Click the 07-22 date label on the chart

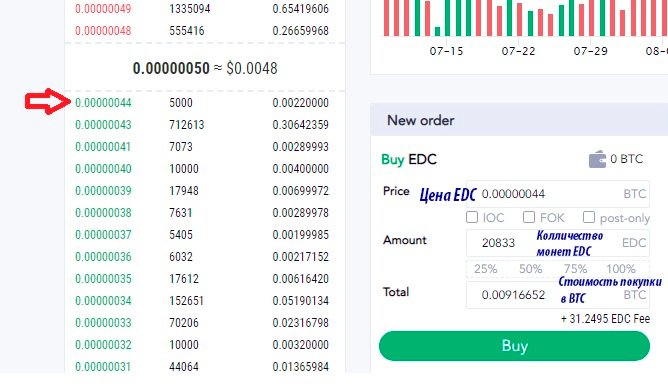click(518, 51)
